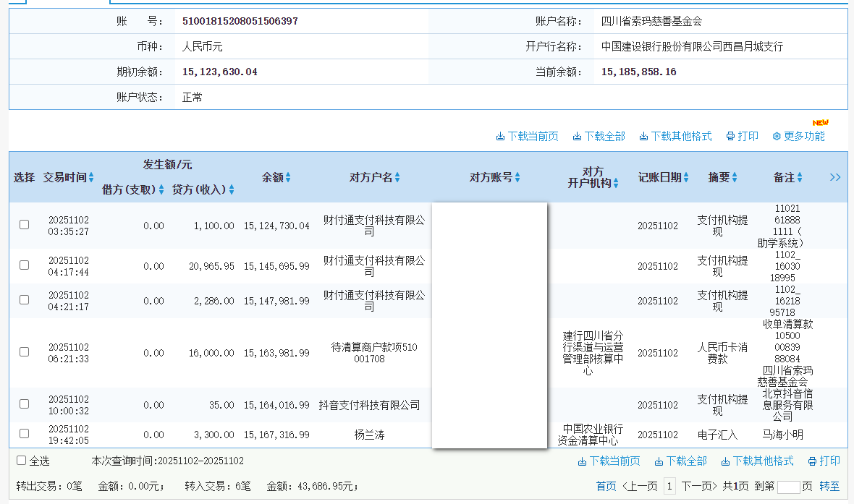Click the 下载当前页 download icon
This screenshot has height=504, width=854.
(502, 137)
